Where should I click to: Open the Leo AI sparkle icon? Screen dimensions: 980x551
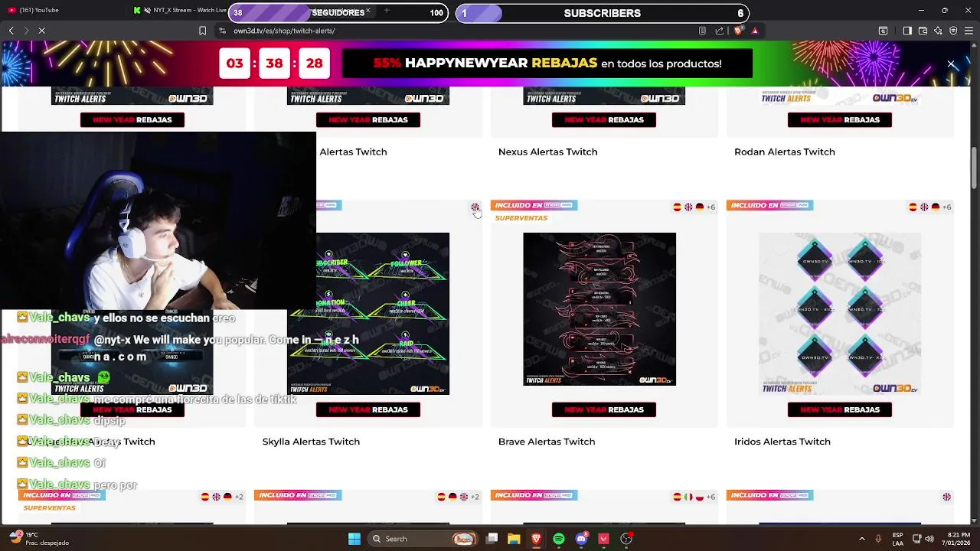938,31
